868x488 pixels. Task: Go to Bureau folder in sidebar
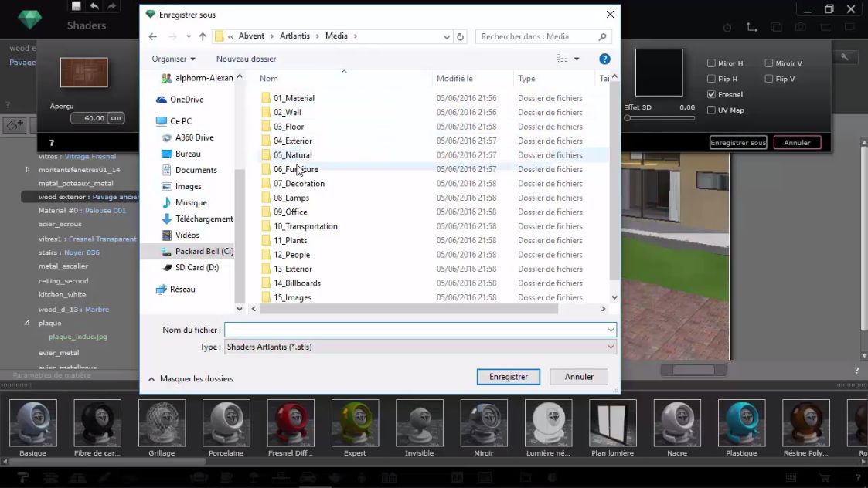[x=188, y=154]
